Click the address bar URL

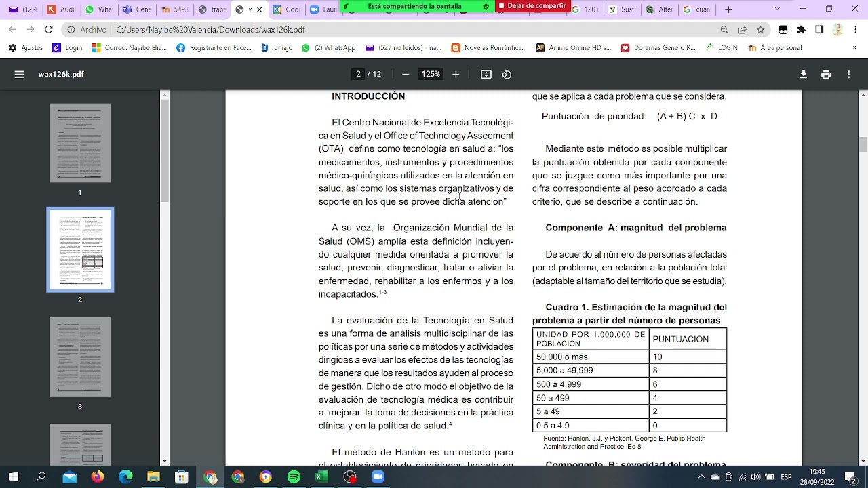click(210, 30)
